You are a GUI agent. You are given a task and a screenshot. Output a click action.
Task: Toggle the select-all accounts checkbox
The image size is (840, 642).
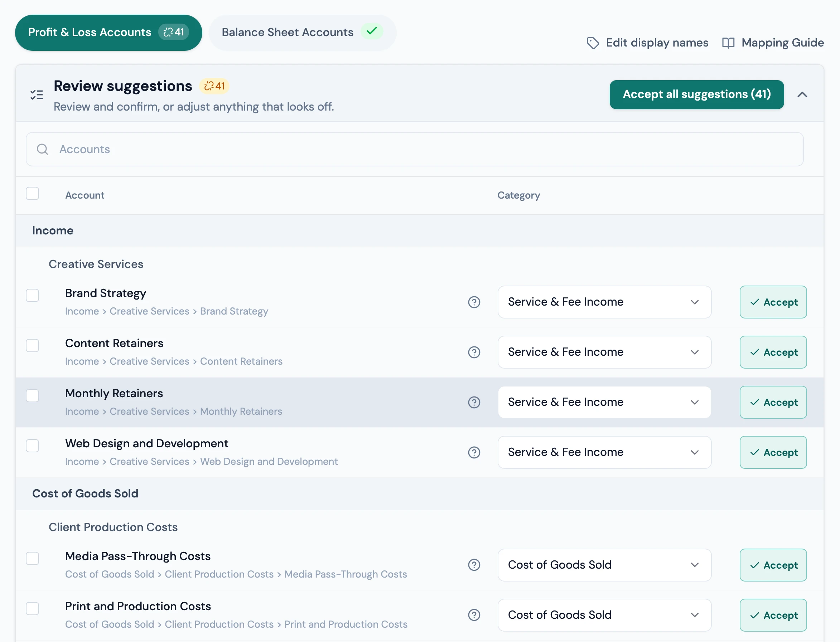[33, 193]
